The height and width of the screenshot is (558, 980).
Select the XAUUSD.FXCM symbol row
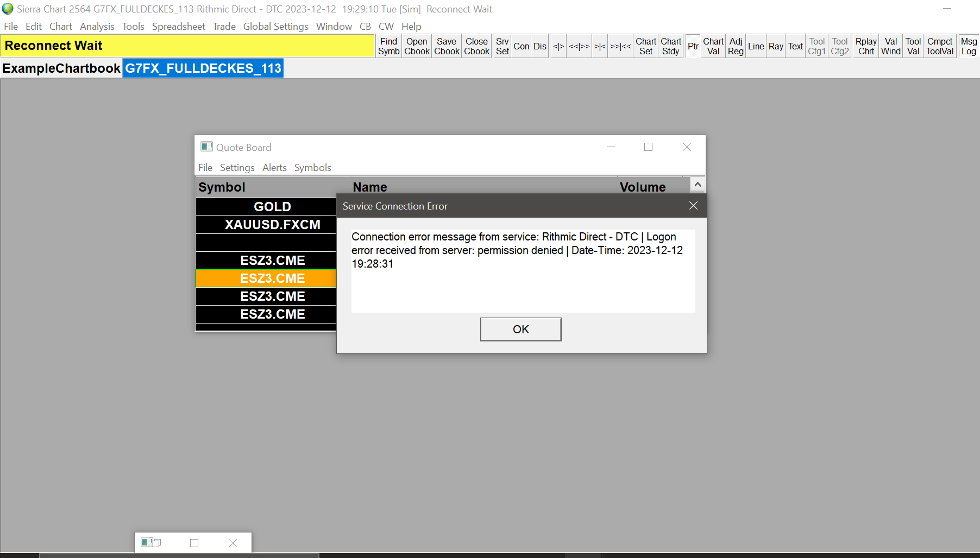tap(266, 225)
